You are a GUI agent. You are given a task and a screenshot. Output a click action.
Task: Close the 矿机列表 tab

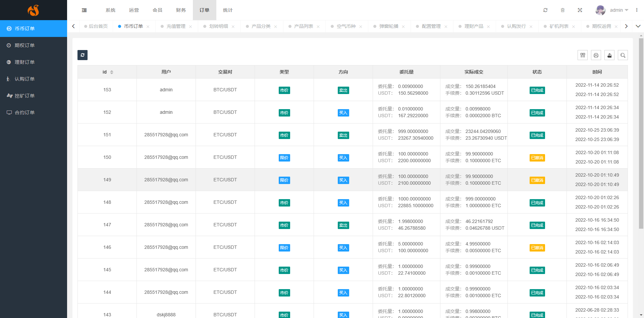coord(574,27)
